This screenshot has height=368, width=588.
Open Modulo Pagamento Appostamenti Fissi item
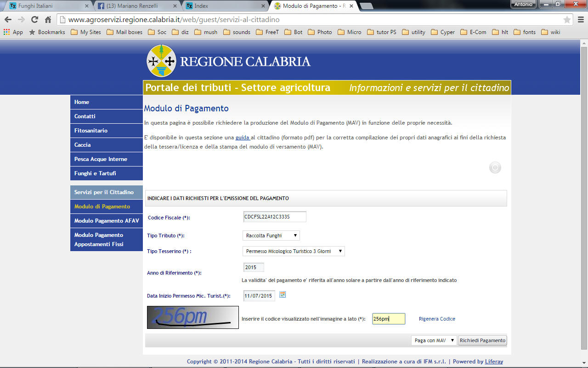[107, 240]
